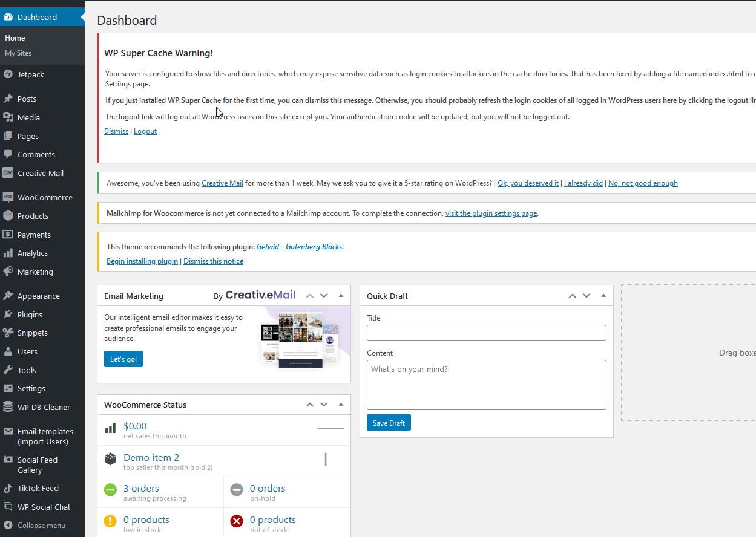Viewport: 756px width, 537px height.
Task: Toggle the Email Marketing panel
Action: click(341, 296)
